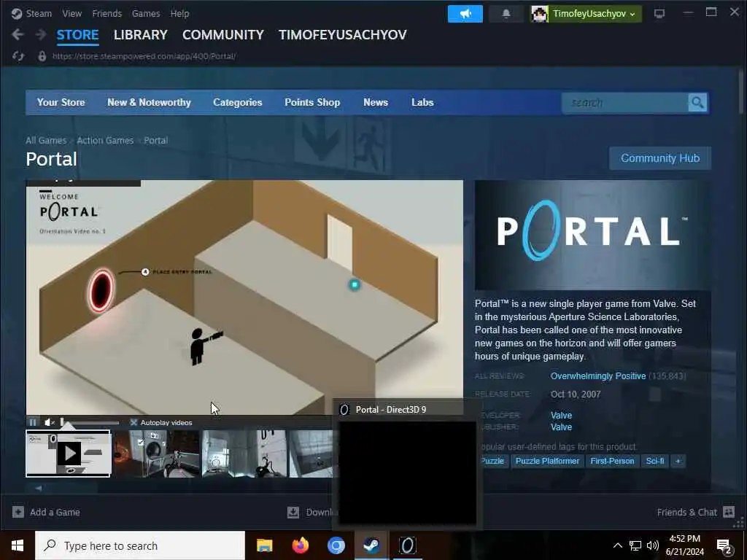Click the Portal - Direct3D 9 window preview
The image size is (747, 560).
407,463
